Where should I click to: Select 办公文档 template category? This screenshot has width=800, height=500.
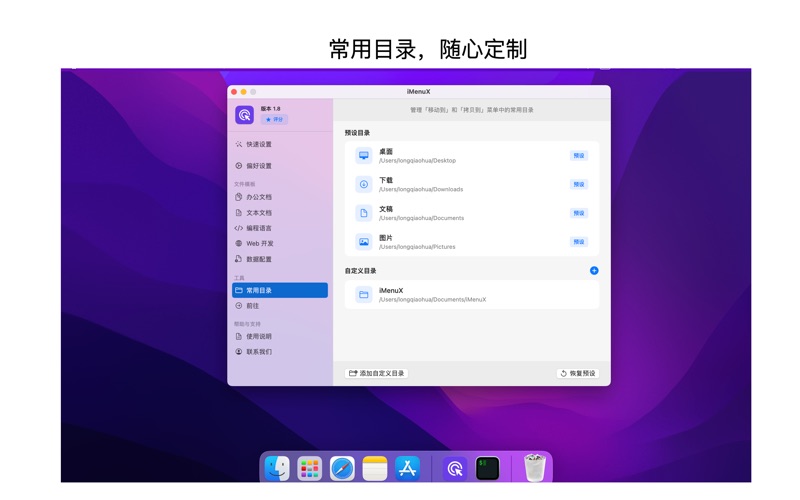pyautogui.click(x=280, y=197)
